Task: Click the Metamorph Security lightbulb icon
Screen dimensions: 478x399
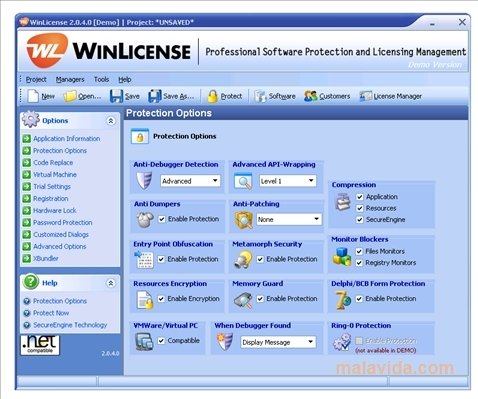Action: click(243, 259)
